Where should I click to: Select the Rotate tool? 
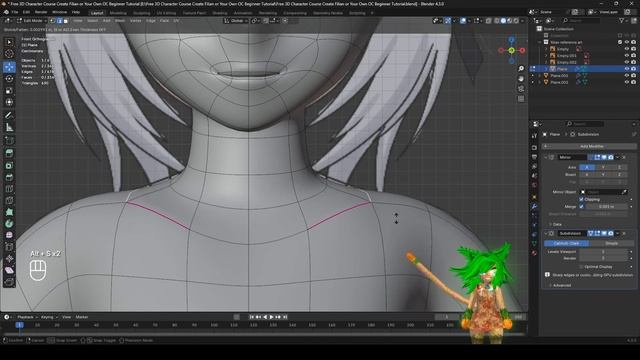click(x=9, y=79)
